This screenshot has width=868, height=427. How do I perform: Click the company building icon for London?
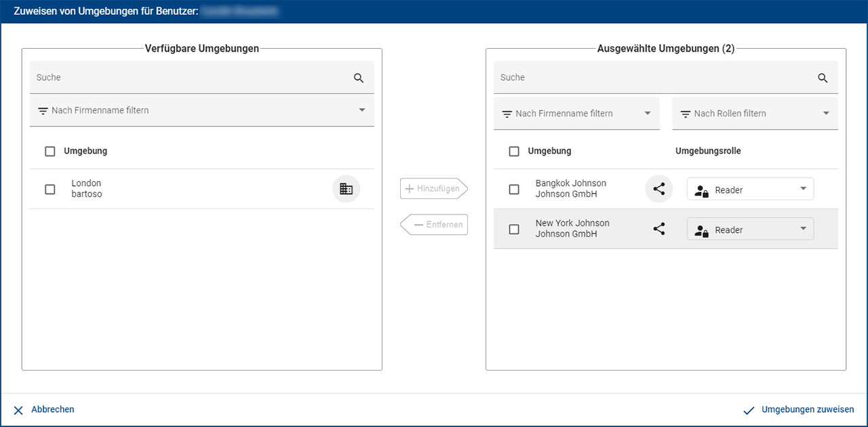point(346,189)
